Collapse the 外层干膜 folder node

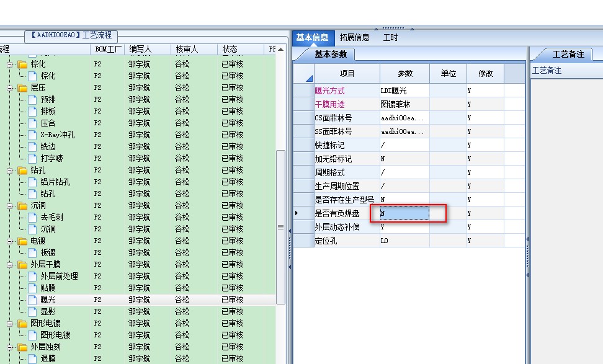coord(10,265)
